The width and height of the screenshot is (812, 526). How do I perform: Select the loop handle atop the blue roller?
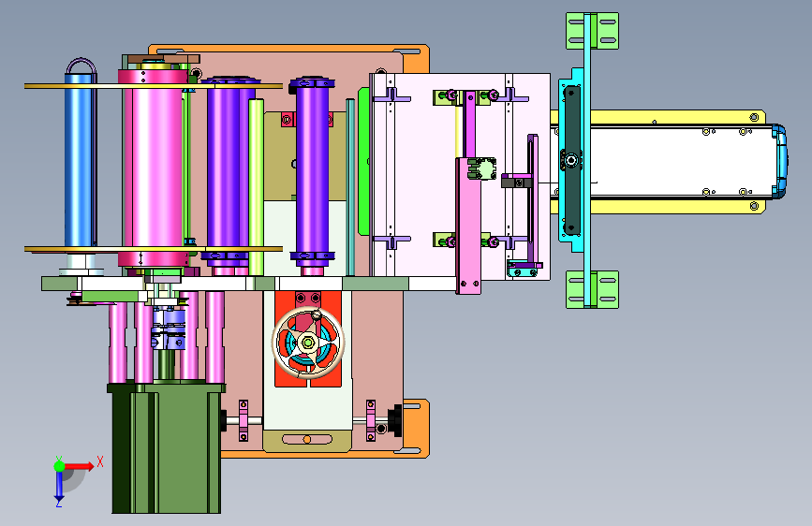81,66
